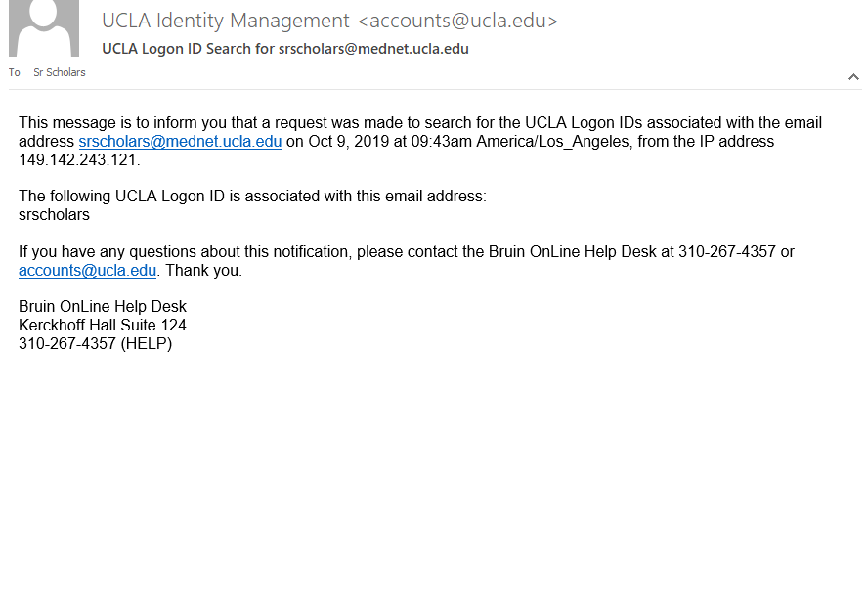Screen dimensions: 867x616
Task: Click the Sr Scholars recipient name
Action: [x=60, y=72]
